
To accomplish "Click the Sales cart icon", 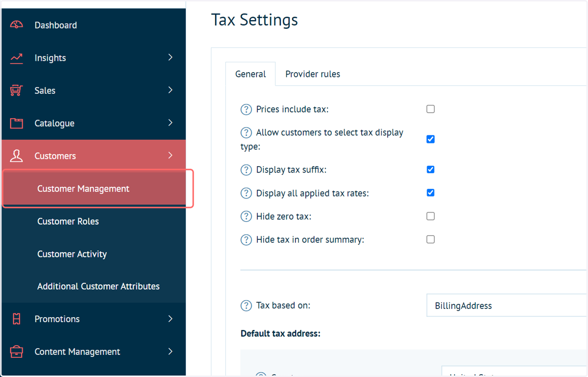I will [x=17, y=91].
